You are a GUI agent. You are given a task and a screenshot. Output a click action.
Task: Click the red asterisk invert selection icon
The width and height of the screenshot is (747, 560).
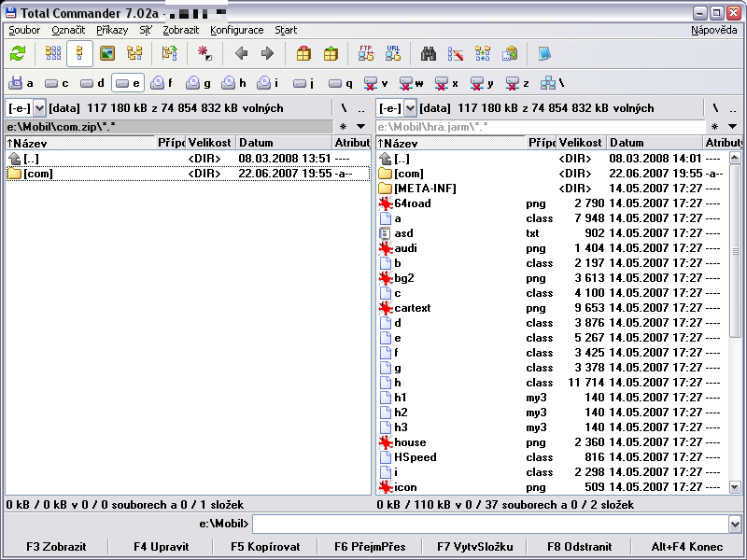204,53
